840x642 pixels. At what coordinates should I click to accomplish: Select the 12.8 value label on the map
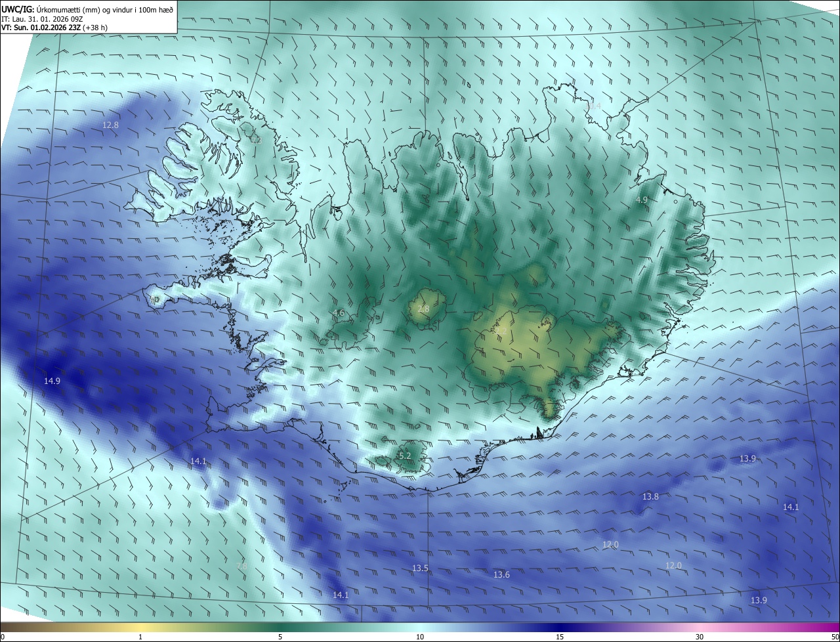point(111,125)
